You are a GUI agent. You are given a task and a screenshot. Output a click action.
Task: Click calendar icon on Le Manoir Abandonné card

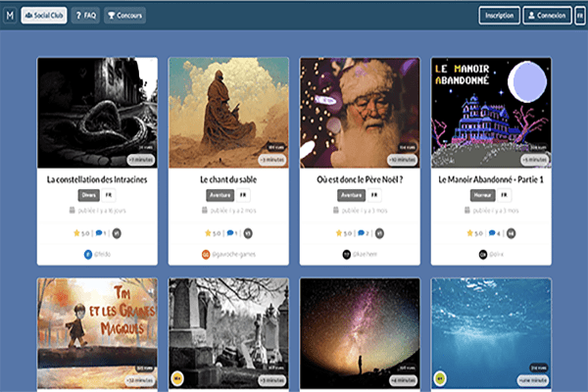pos(467,210)
